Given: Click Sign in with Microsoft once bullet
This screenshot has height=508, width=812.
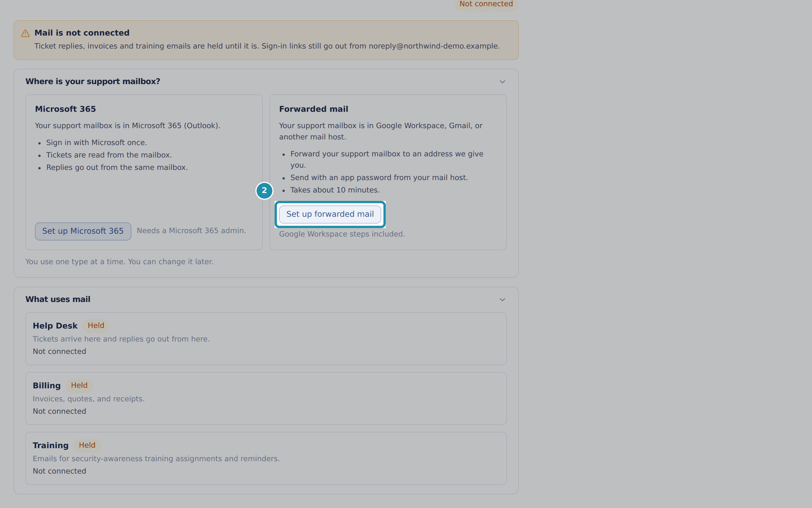Looking at the screenshot, I should (x=97, y=143).
